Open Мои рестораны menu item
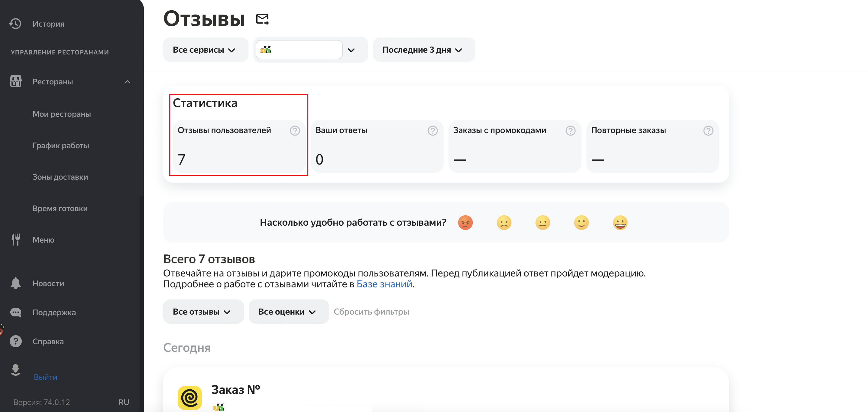The image size is (868, 412). (62, 114)
